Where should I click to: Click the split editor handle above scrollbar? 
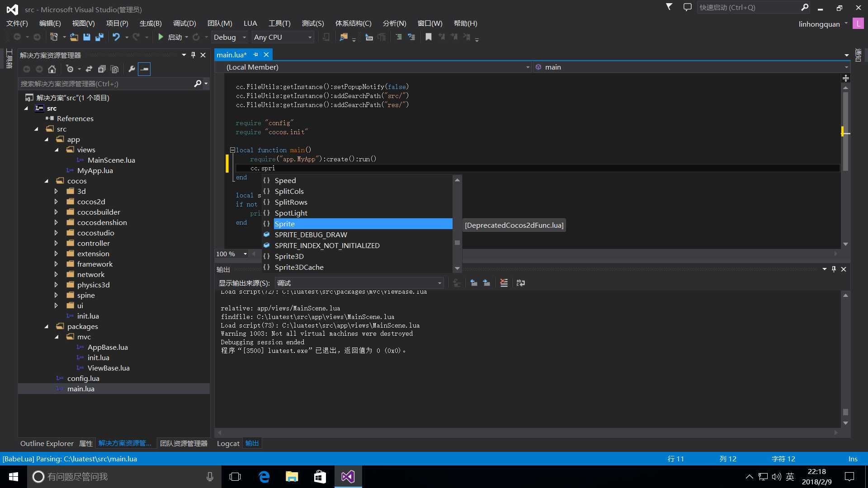(x=845, y=78)
